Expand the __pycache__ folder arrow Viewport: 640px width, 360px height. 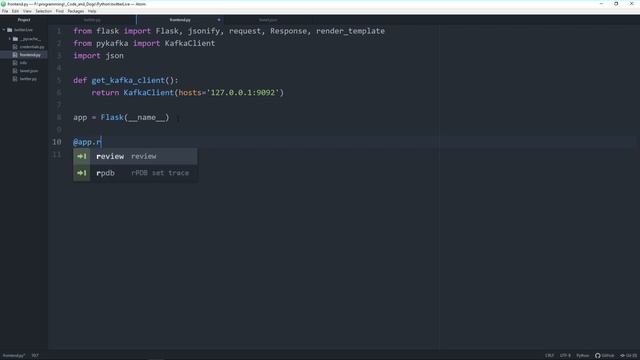10,39
